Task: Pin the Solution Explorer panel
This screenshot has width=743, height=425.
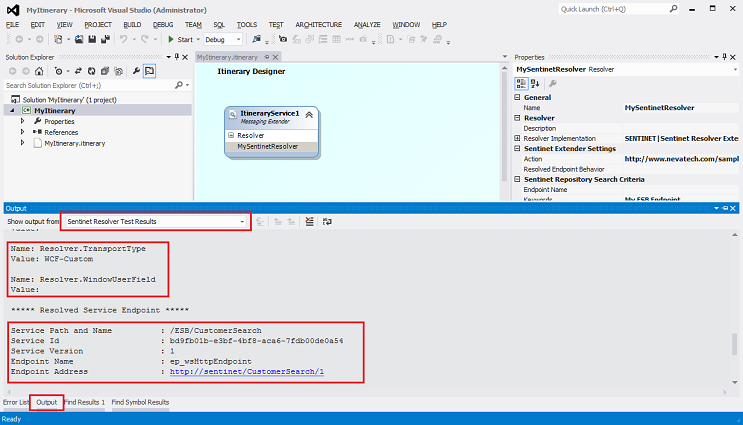Action: [177, 58]
